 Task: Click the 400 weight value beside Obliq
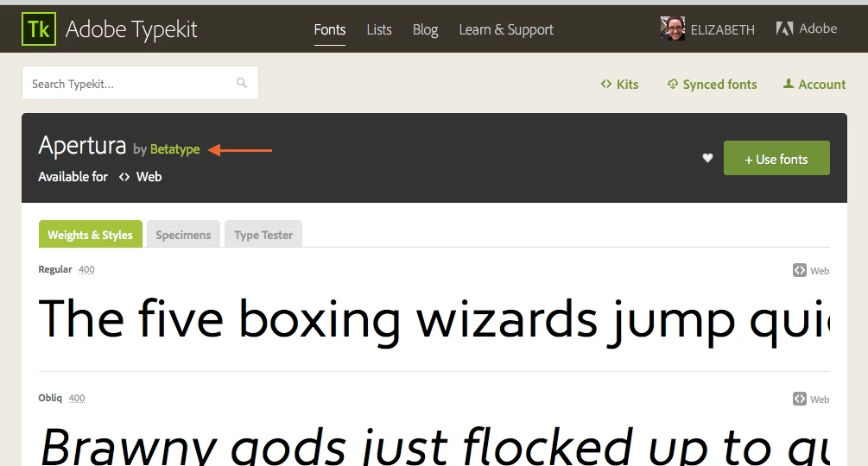point(76,398)
